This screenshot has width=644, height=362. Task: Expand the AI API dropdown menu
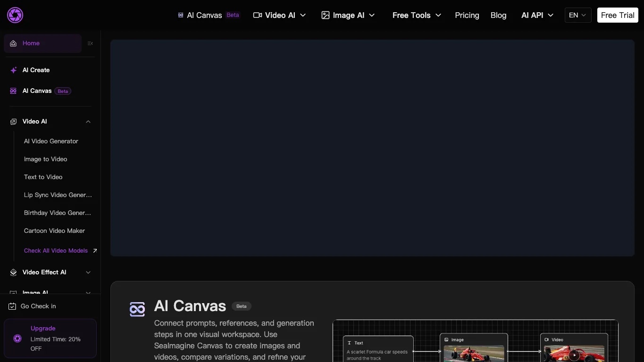pos(537,15)
